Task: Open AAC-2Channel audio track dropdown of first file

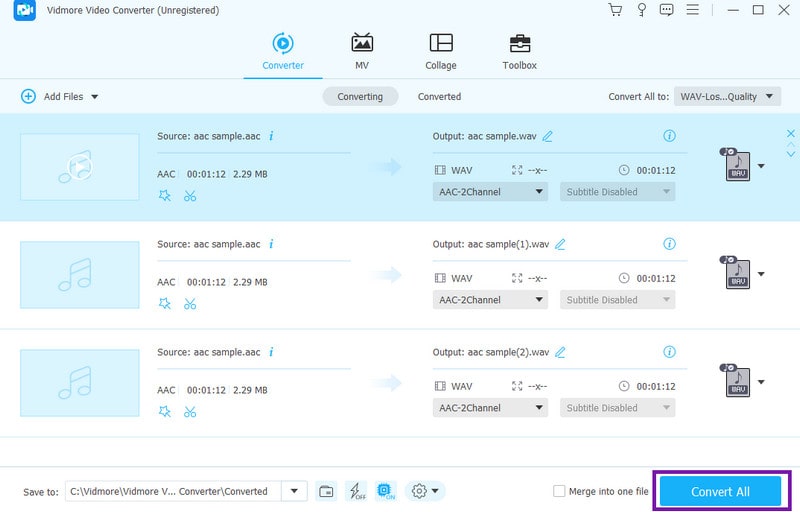Action: tap(491, 192)
